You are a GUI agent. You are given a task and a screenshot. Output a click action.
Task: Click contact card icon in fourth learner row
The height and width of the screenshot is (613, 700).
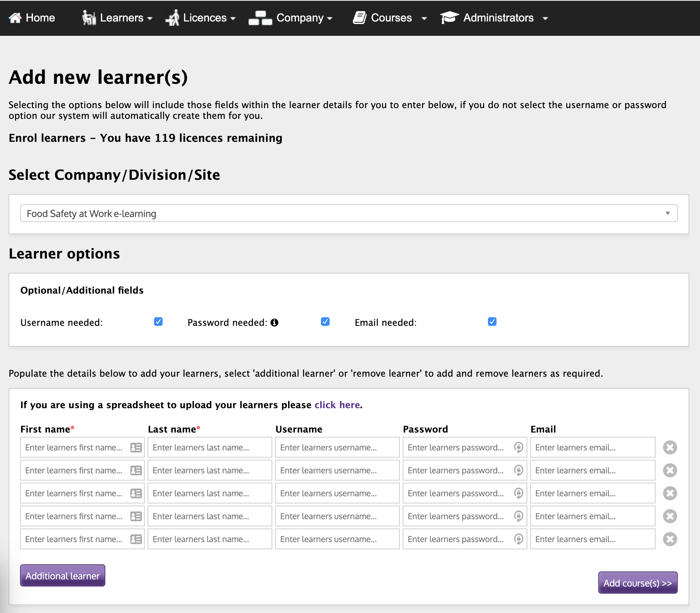[136, 516]
